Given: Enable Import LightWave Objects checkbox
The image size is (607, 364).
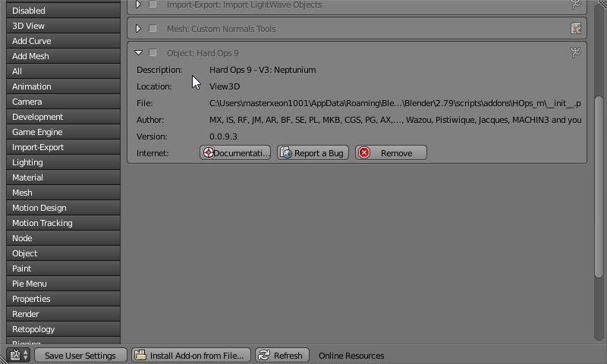Looking at the screenshot, I should tap(153, 5).
